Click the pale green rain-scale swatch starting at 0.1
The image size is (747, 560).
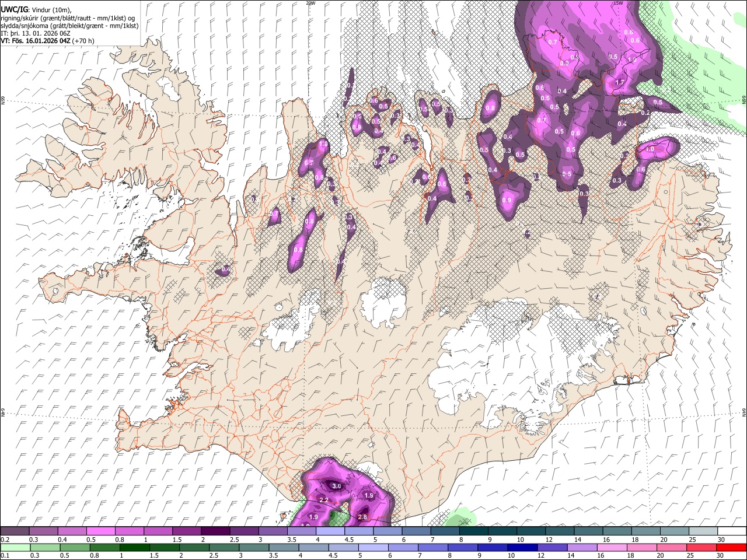15,548
